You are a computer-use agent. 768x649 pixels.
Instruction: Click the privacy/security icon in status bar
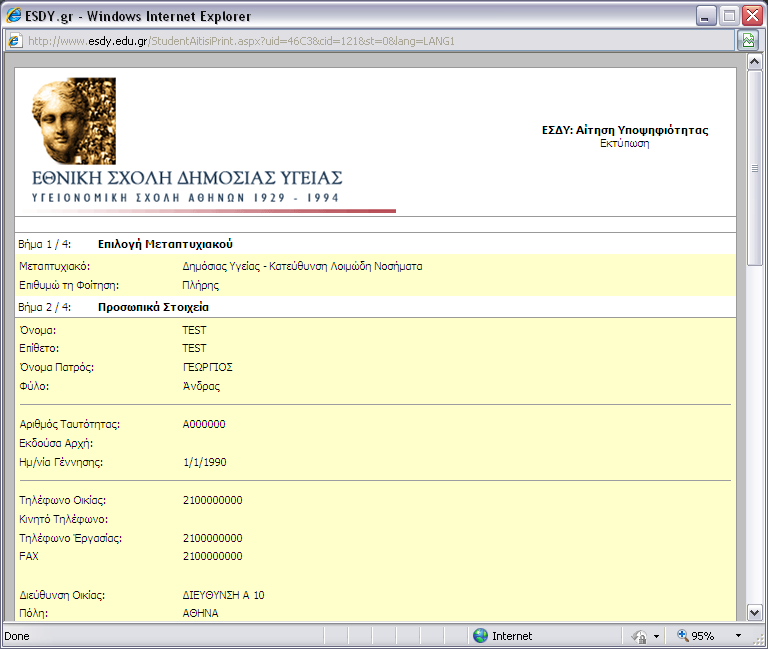point(639,636)
